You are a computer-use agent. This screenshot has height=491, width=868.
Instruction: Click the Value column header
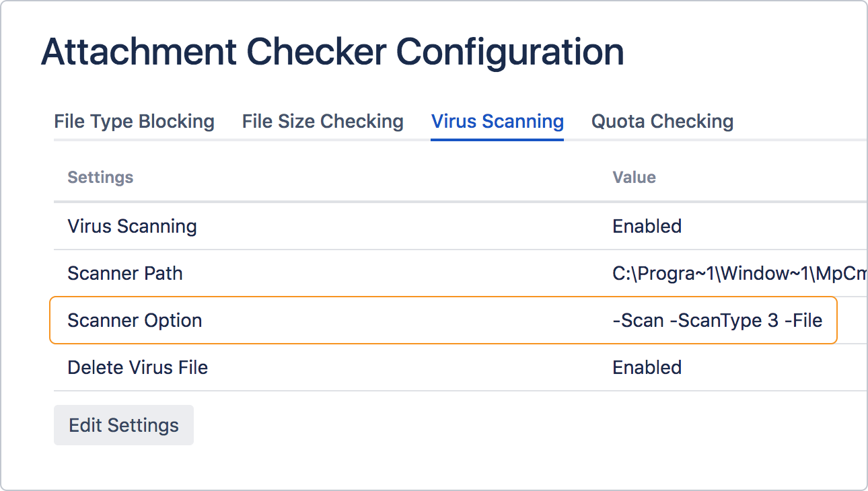pos(634,178)
